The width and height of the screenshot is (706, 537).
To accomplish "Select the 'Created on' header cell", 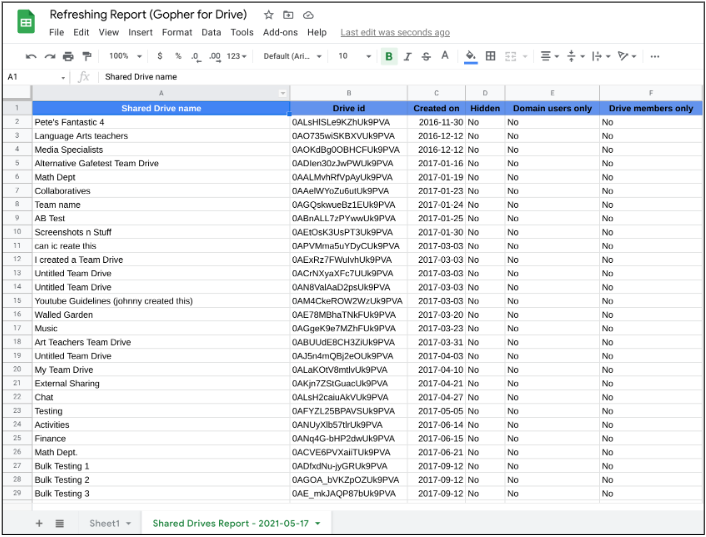I will point(436,108).
